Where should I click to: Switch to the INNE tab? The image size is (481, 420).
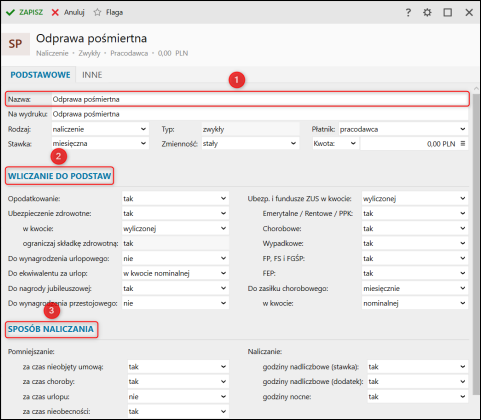[x=92, y=75]
